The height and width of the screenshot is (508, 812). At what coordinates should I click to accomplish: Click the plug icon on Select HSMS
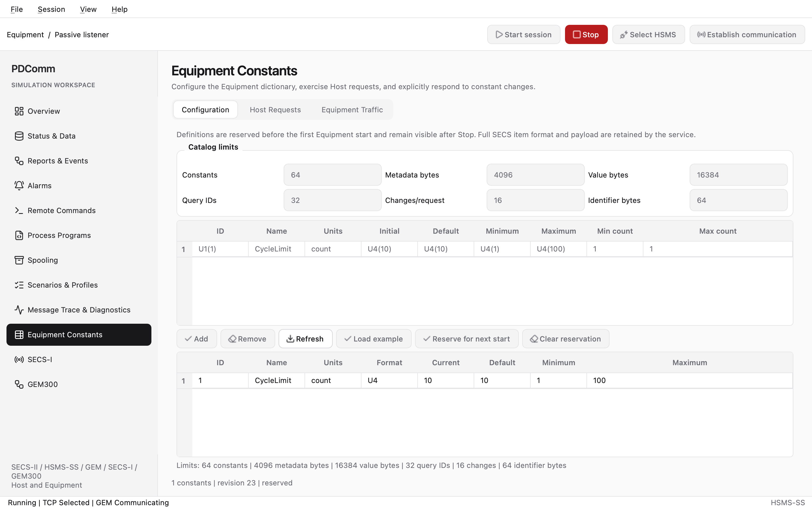624,35
